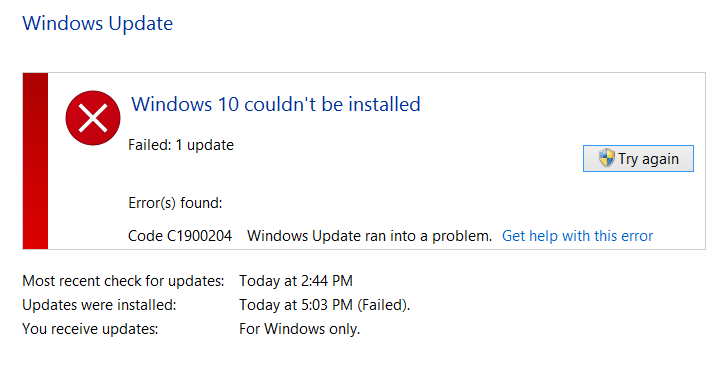Screen dimensions: 728x378
Task: Open the Get help with this error link
Action: click(577, 236)
